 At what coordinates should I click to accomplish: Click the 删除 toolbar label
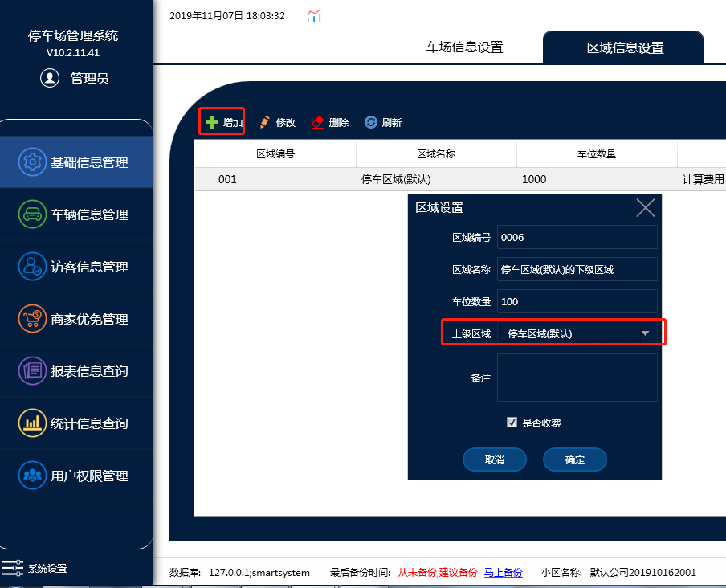(338, 123)
